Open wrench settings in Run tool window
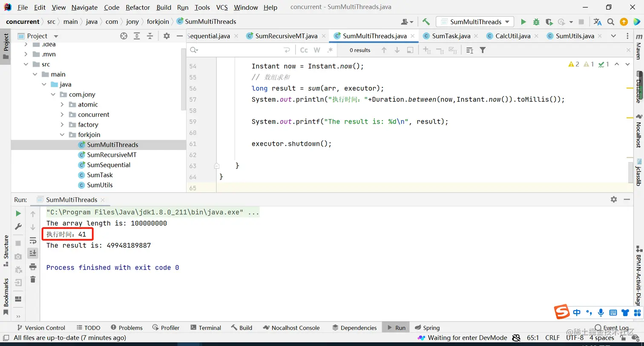Image resolution: width=644 pixels, height=346 pixels. coord(18,226)
